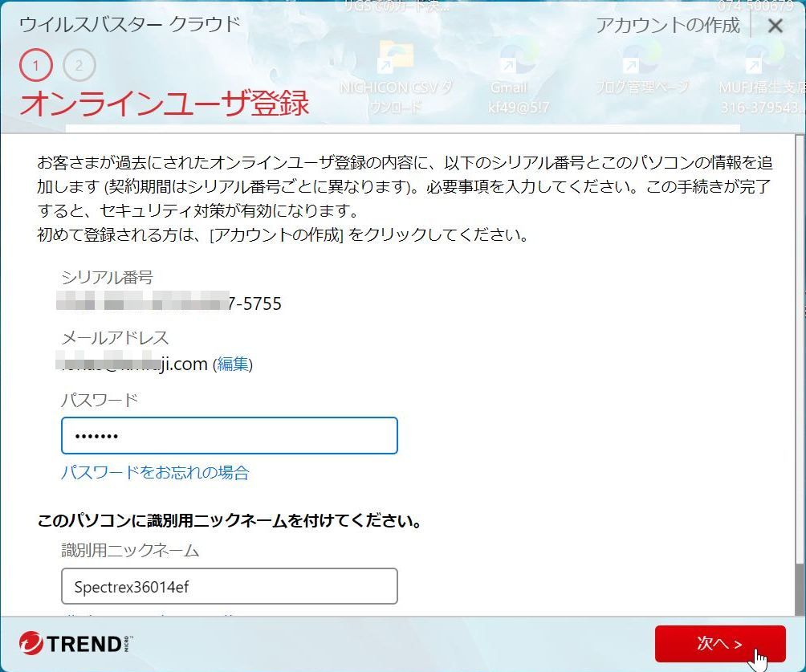Click the 次へ button

pyautogui.click(x=719, y=644)
